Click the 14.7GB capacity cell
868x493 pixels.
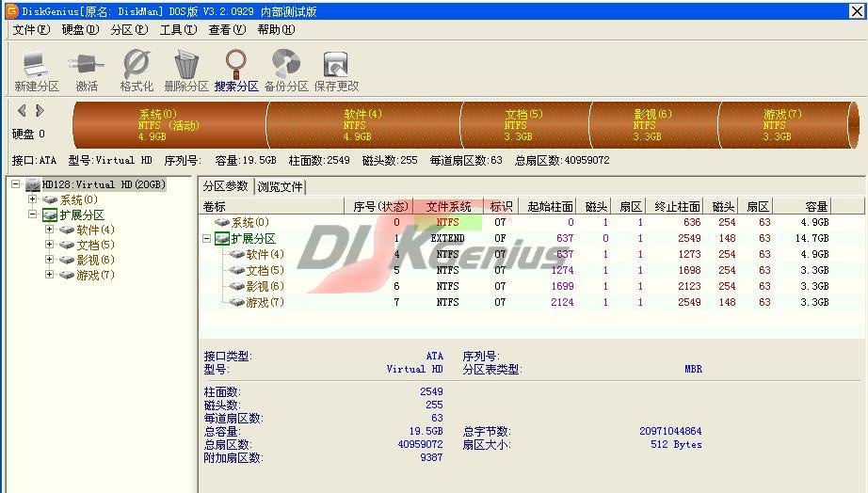pyautogui.click(x=812, y=238)
